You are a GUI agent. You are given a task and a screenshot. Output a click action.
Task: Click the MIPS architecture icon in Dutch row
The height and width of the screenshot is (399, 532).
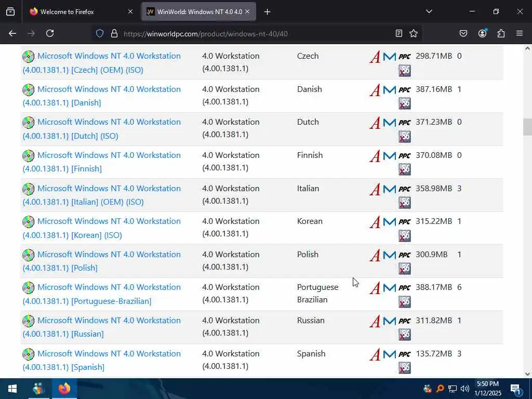[x=390, y=123]
